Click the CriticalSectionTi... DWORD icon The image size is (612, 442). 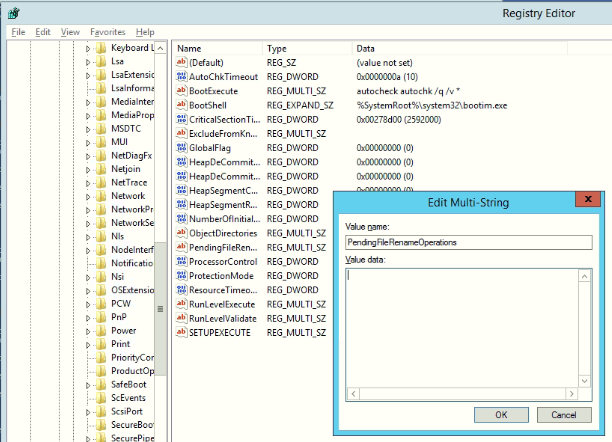pos(181,119)
